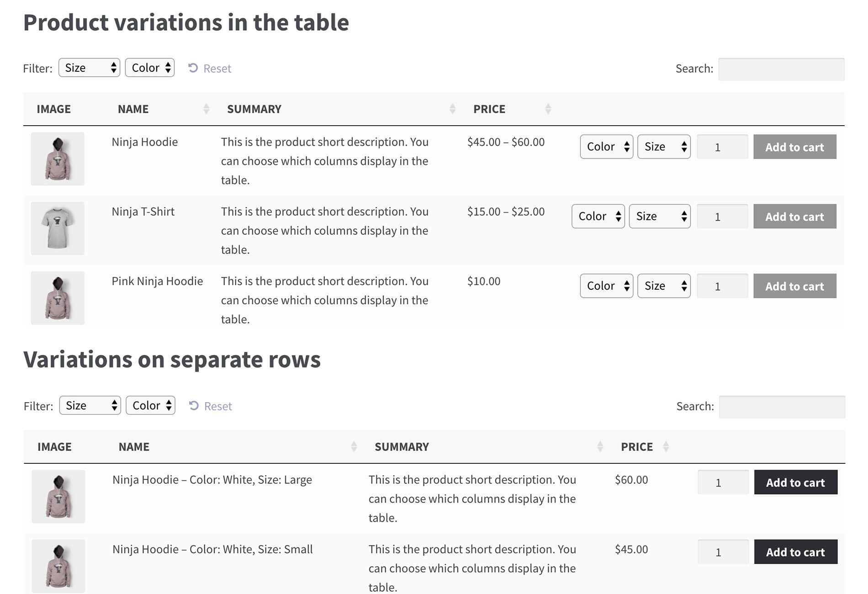The width and height of the screenshot is (868, 594).
Task: Open the Ninja T-Shirt product thumbnail
Action: [58, 228]
